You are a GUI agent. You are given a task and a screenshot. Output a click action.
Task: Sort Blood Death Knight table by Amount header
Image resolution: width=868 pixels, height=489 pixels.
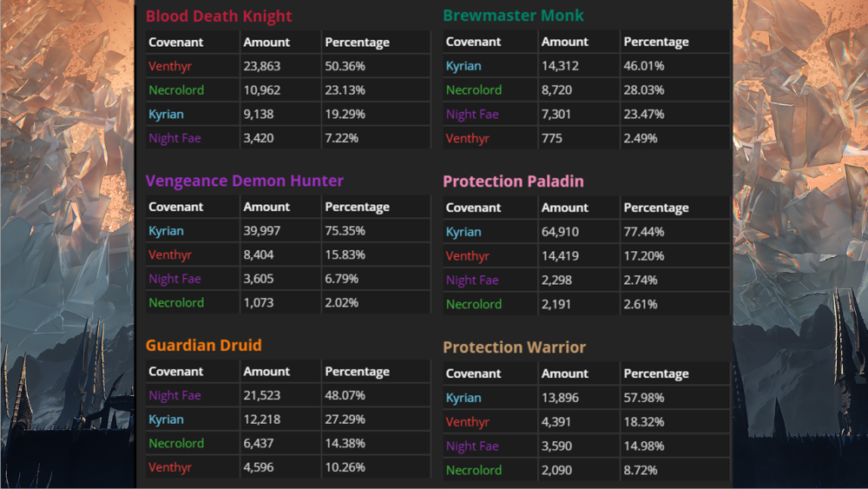click(266, 42)
